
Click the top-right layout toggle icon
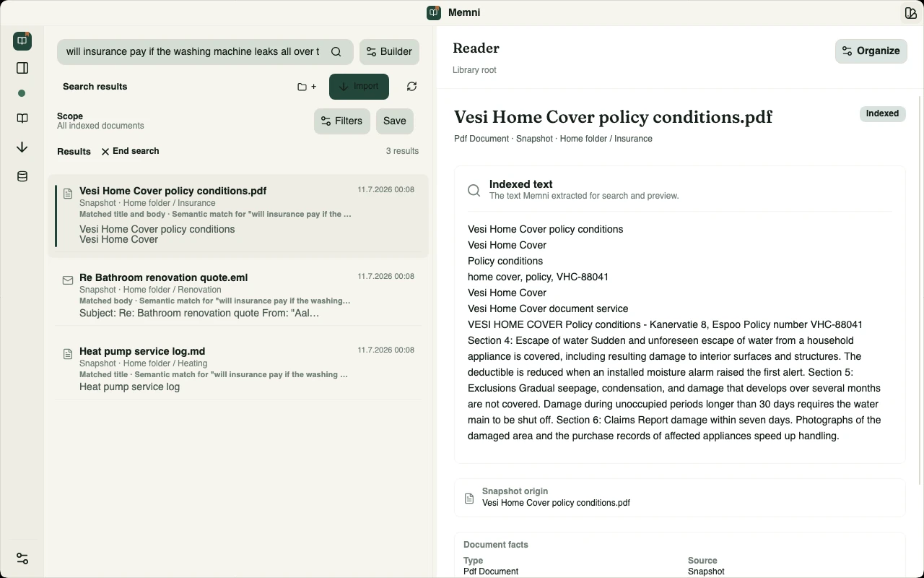(x=910, y=13)
